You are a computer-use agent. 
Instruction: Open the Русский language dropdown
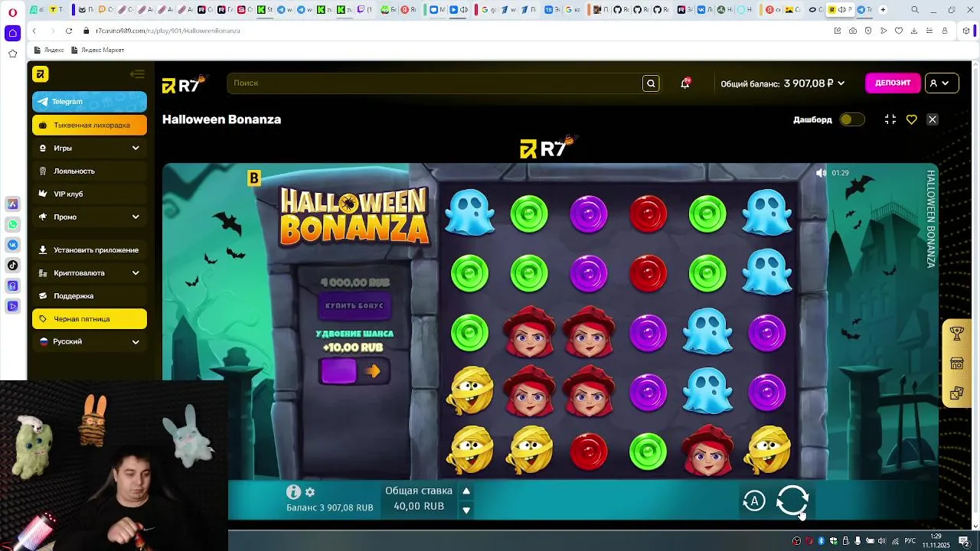coord(90,341)
